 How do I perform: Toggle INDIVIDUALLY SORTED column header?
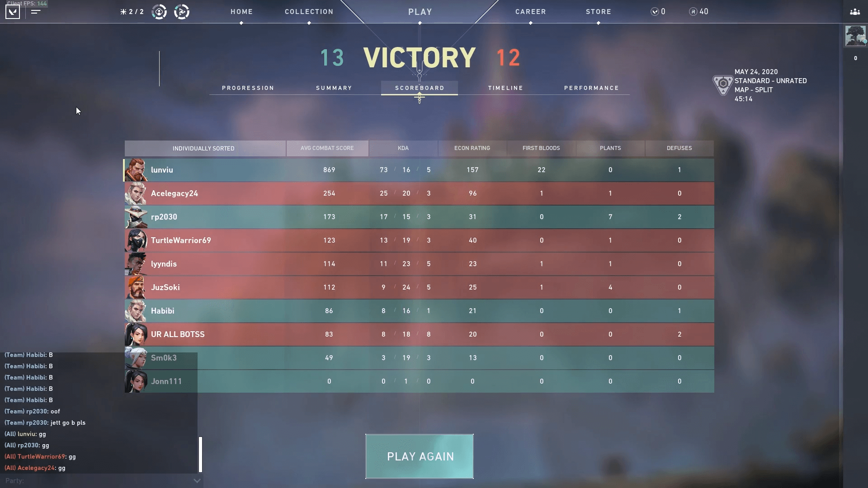(203, 148)
